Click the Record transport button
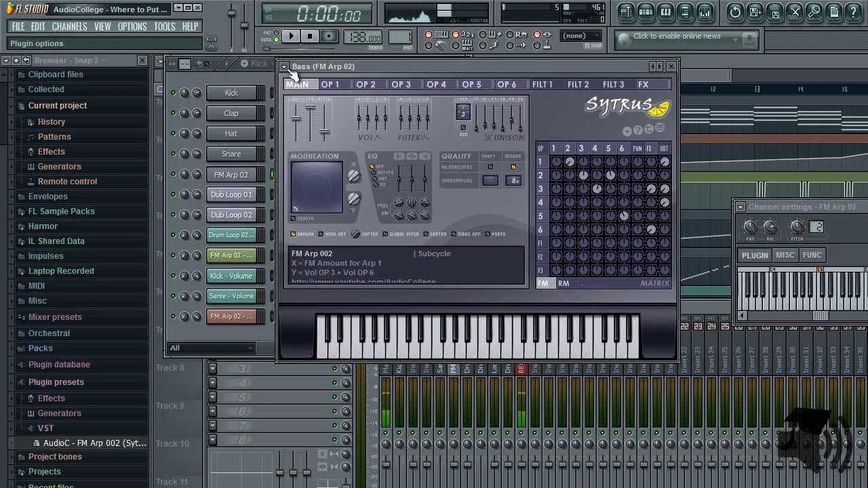 [329, 37]
